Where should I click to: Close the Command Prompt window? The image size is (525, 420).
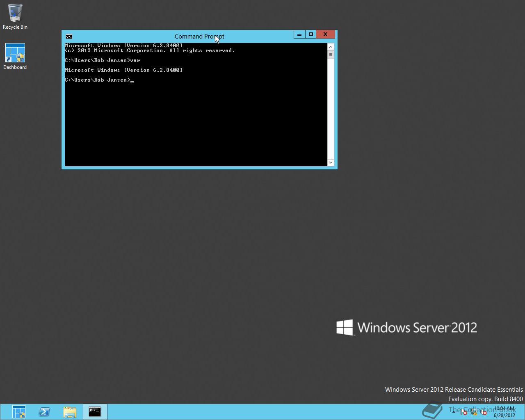coord(326,34)
